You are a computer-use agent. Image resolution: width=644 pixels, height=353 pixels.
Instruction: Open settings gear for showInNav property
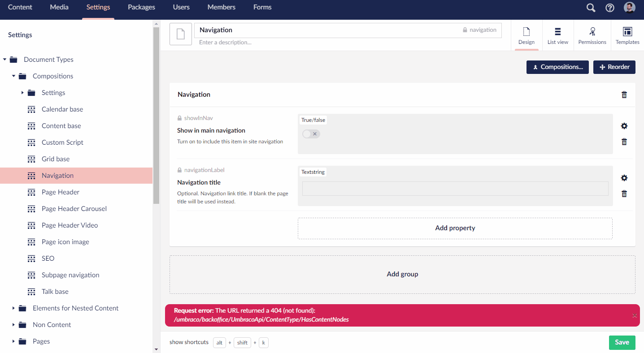pyautogui.click(x=624, y=126)
